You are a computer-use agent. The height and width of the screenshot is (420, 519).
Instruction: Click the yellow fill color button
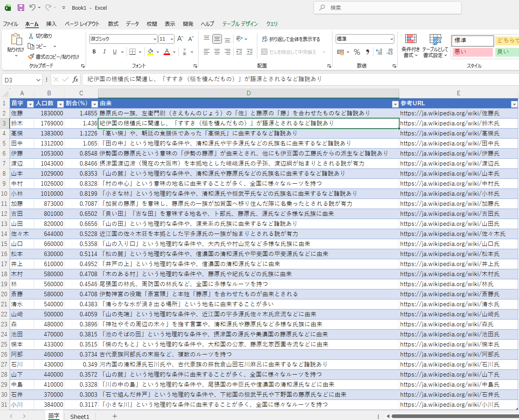coord(150,52)
